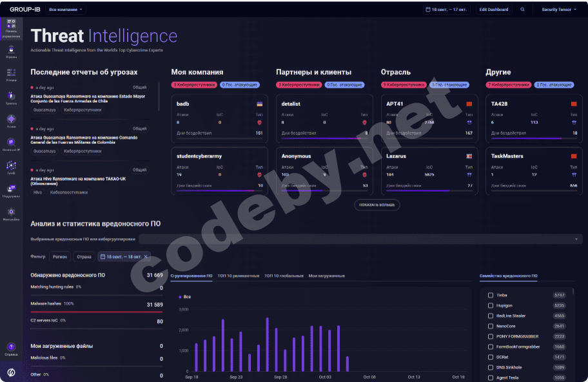This screenshot has width=588, height=382.
Task: Click the type icon on the Anonymous card
Action: pyautogui.click(x=364, y=175)
